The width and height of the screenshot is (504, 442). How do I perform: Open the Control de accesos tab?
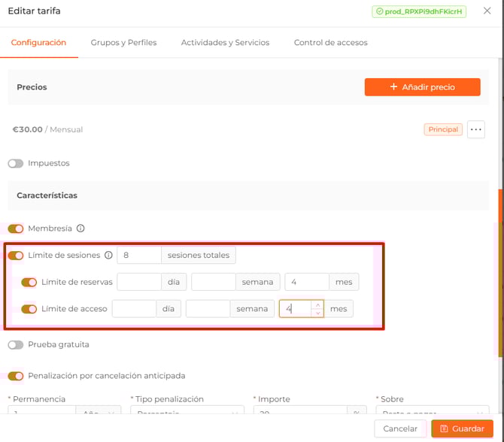click(x=330, y=43)
